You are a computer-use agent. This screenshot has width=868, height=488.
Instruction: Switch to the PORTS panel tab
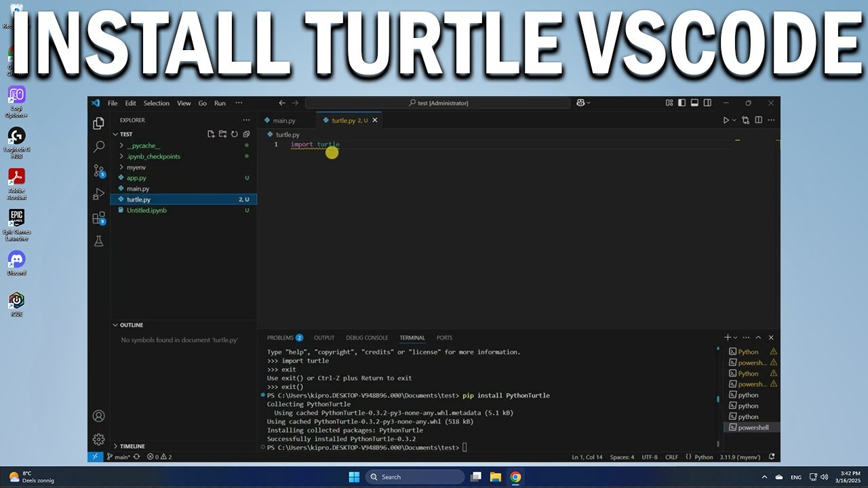(444, 338)
